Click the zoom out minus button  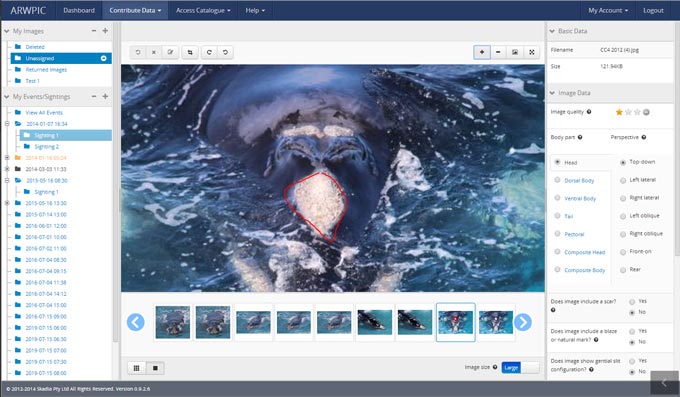click(x=498, y=52)
